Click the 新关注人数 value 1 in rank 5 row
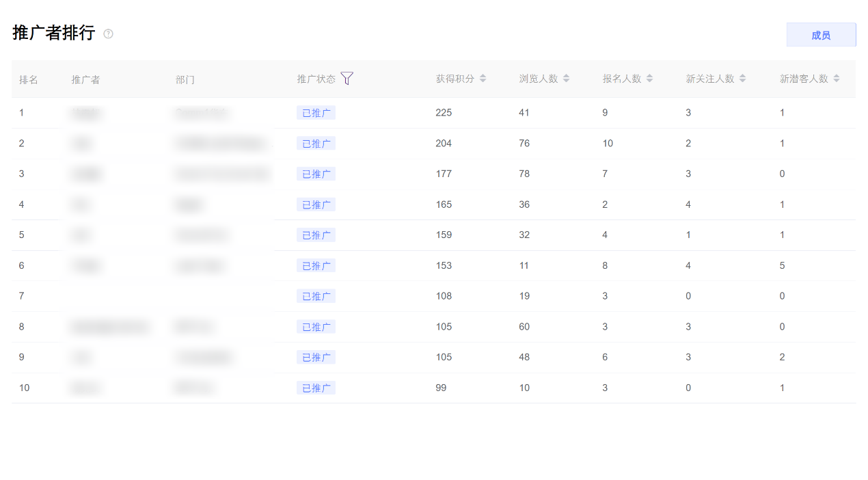Image resolution: width=868 pixels, height=480 pixels. click(688, 235)
